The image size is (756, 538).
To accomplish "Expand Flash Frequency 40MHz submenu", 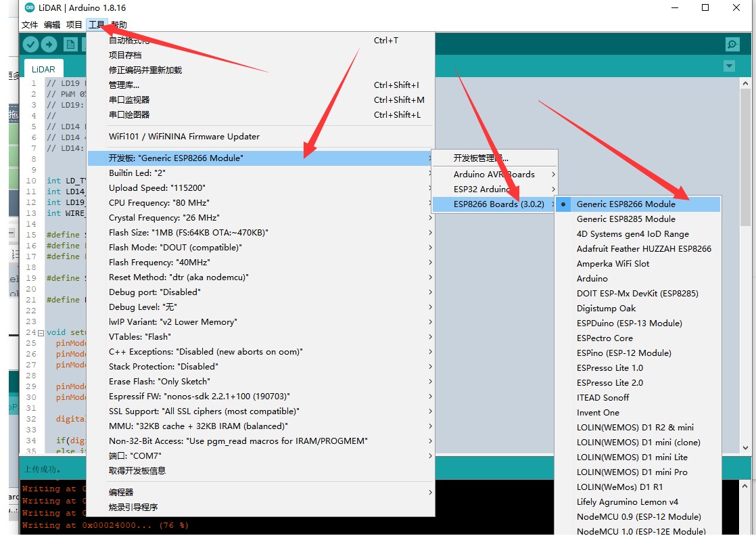I will coord(261,263).
